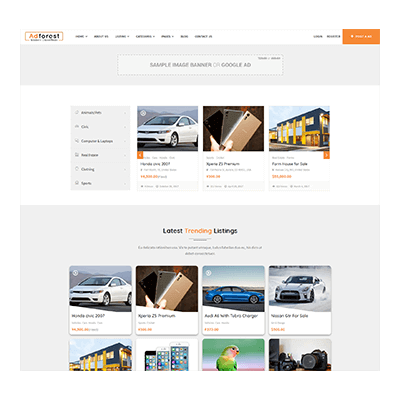This screenshot has width=400, height=400.
Task: Click the Register link
Action: tap(333, 36)
